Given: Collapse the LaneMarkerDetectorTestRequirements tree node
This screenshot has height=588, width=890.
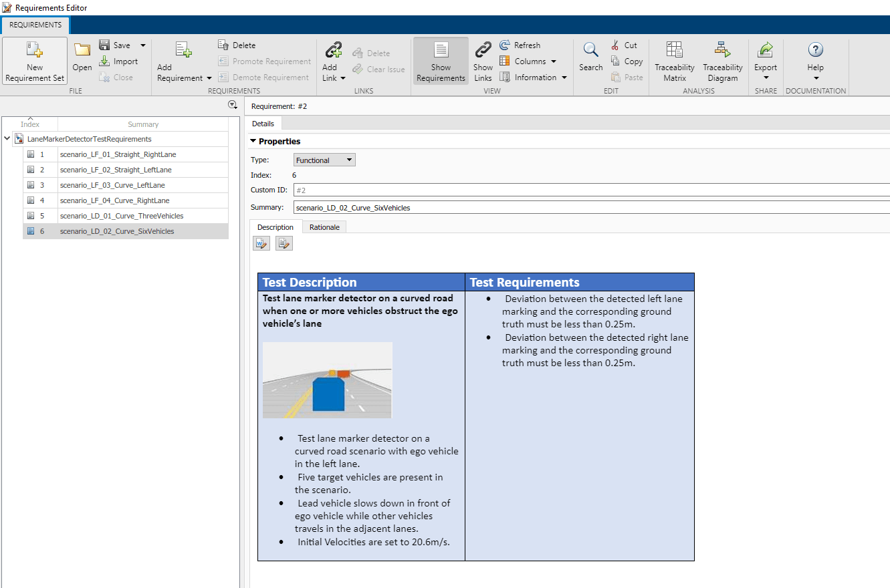Looking at the screenshot, I should click(7, 139).
